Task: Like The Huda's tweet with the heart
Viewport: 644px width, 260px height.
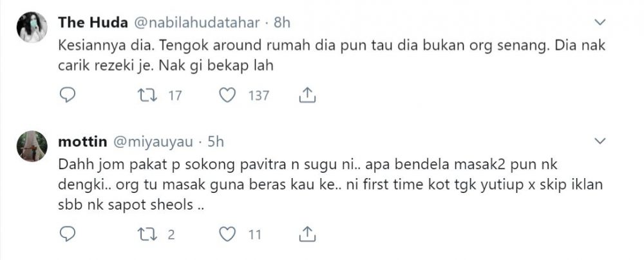Action: (227, 95)
